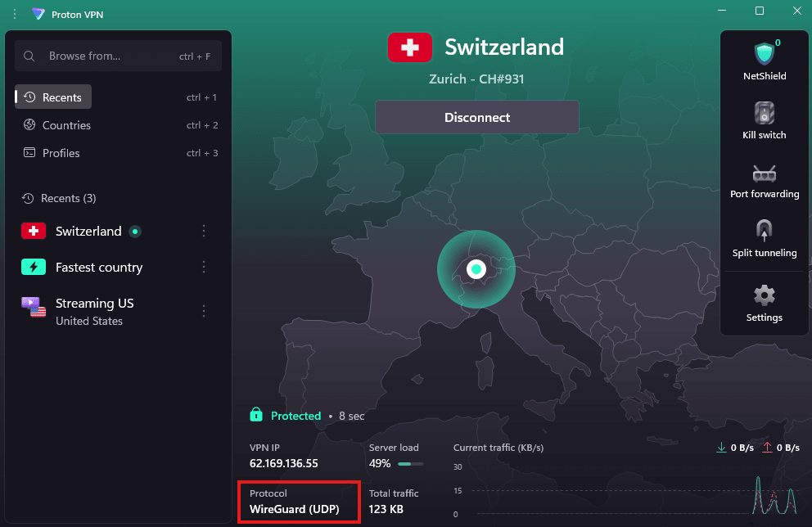Open the Split tunneling icon
The width and height of the screenshot is (812, 527).
(x=764, y=231)
